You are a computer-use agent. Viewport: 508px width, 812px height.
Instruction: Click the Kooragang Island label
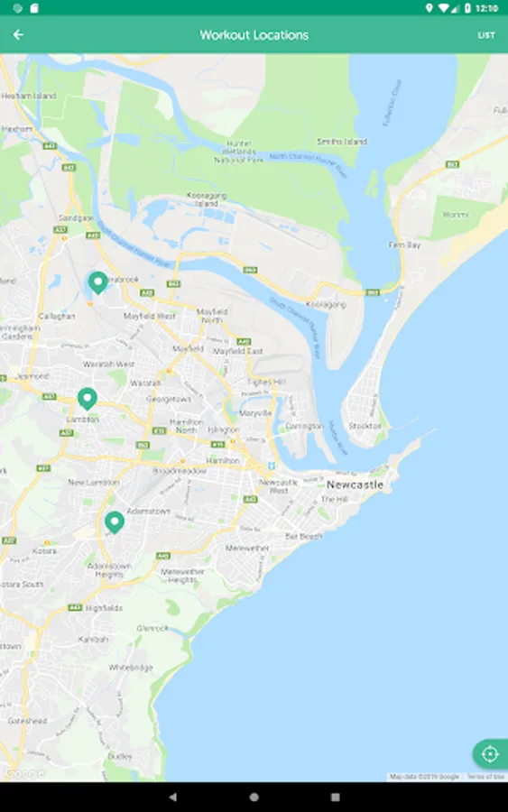(207, 199)
